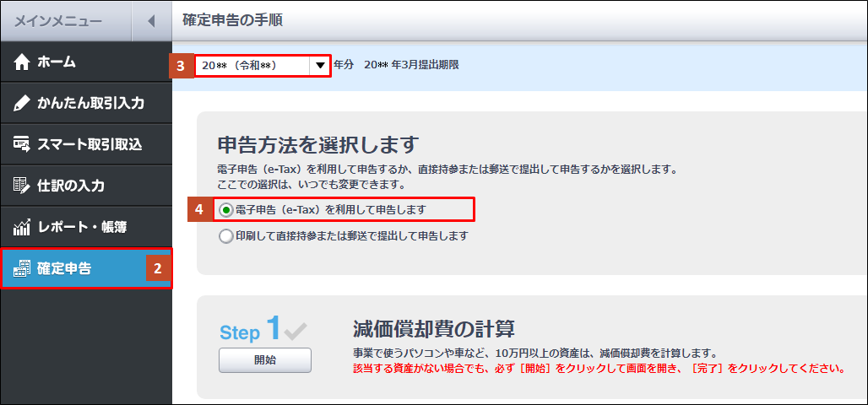This screenshot has height=405, width=868.
Task: Click the メインメニュー panel header
Action: 58,21
